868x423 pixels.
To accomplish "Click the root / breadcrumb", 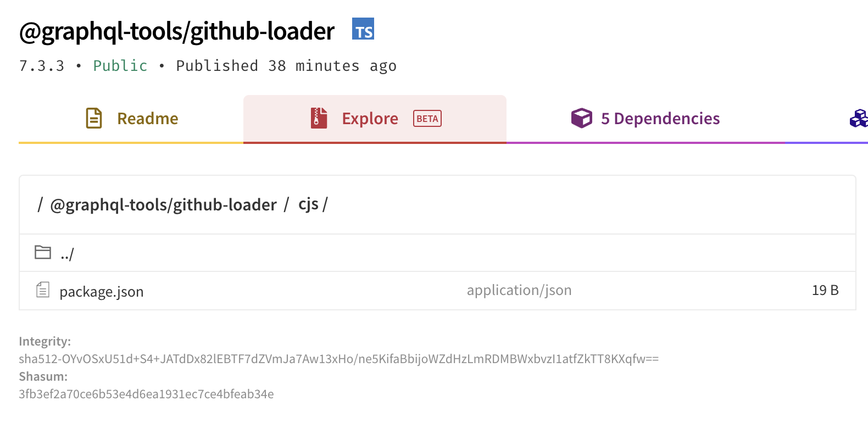I will click(38, 204).
